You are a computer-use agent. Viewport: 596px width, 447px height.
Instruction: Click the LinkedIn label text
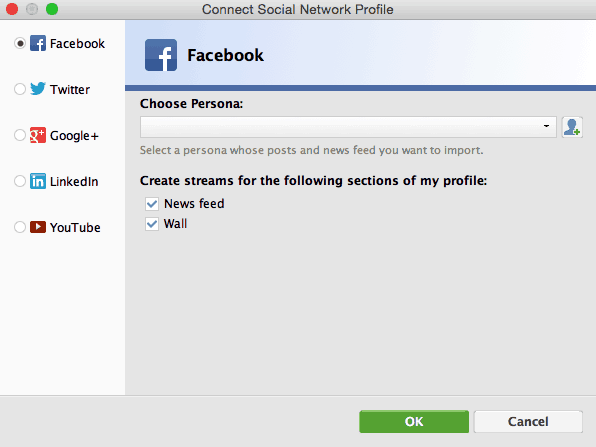pyautogui.click(x=74, y=182)
